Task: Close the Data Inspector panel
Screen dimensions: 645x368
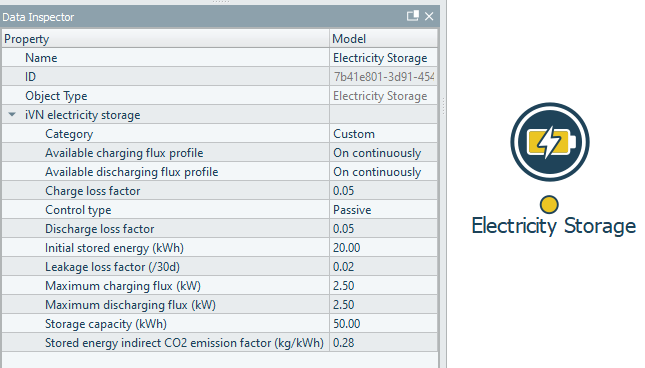Action: 429,16
